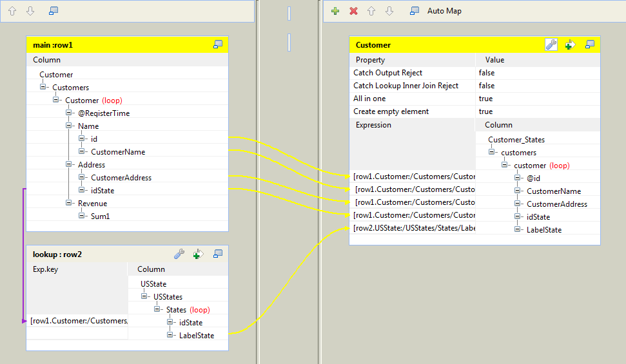Click the lookup Exp.key expression field for idState

(77, 321)
